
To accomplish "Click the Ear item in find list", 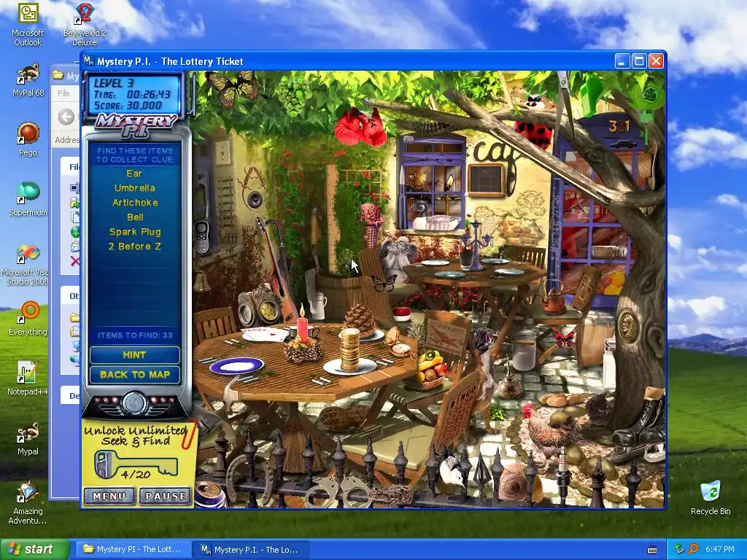I will pos(134,174).
